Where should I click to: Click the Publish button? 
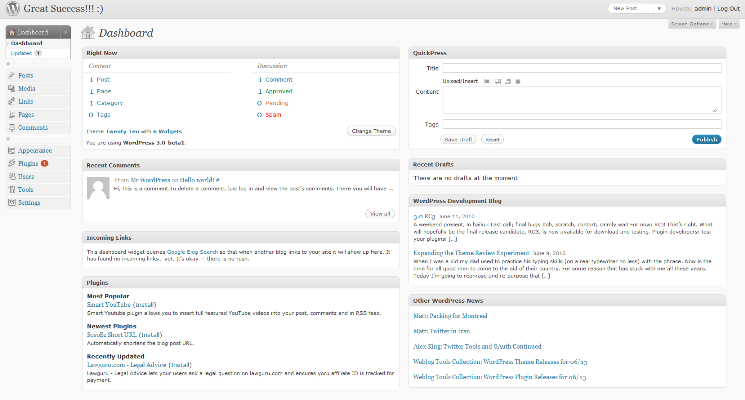pos(707,139)
